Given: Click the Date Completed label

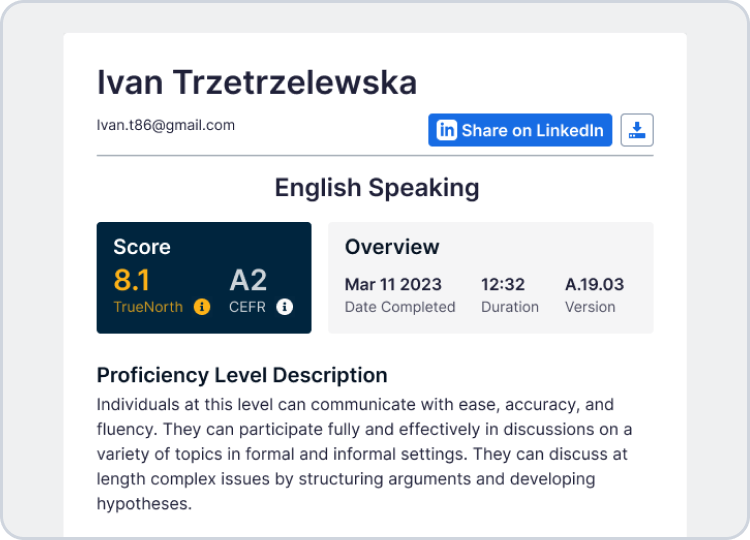Looking at the screenshot, I should (400, 307).
